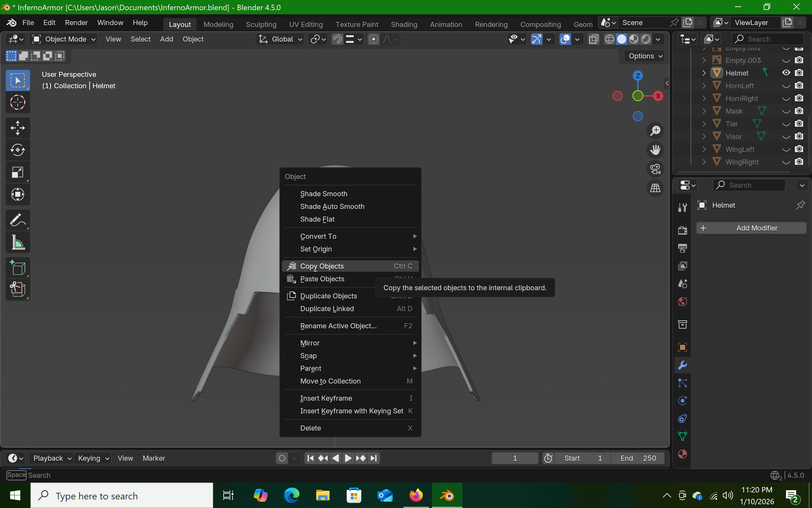Toggle the camera view icon
Image resolution: width=812 pixels, height=508 pixels.
coord(655,169)
